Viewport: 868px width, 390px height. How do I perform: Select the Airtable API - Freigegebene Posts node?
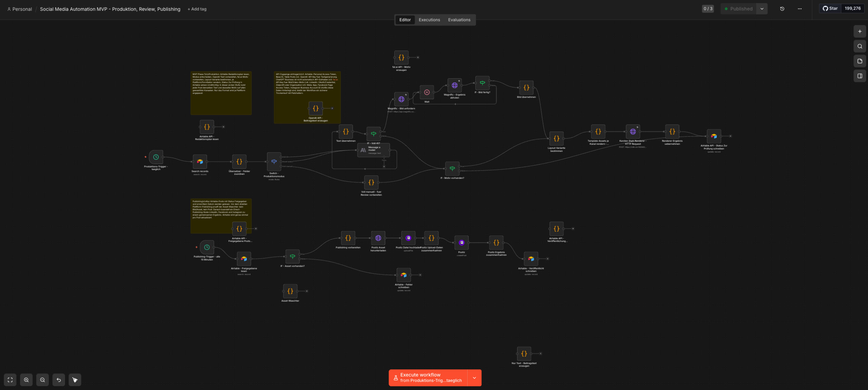[x=239, y=229]
